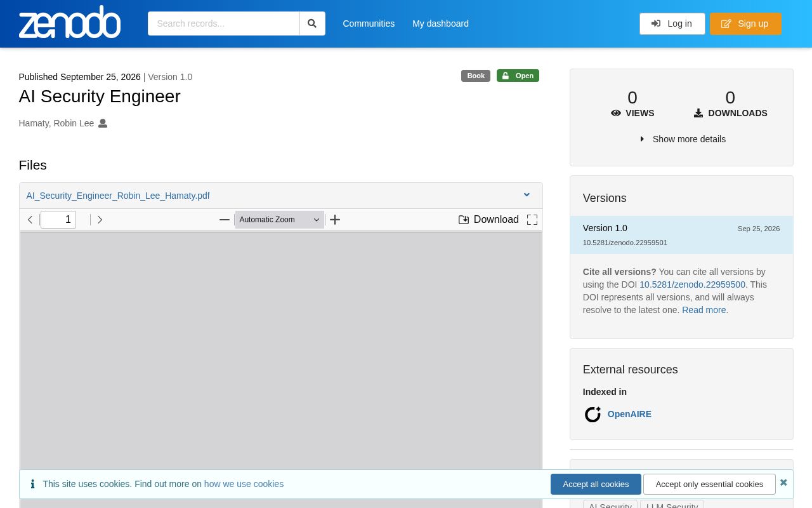This screenshot has width=812, height=508.
Task: Click the AI Security Engineer title
Action: 100,97
